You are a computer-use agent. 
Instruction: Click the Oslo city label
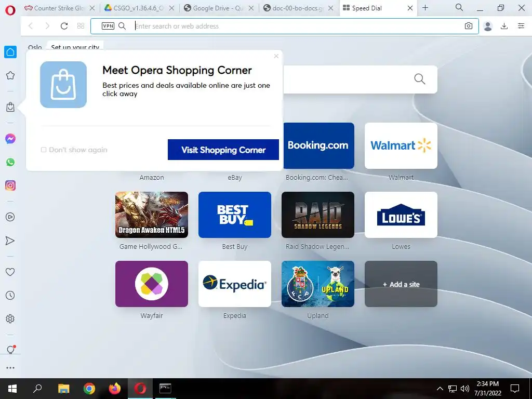(x=35, y=47)
